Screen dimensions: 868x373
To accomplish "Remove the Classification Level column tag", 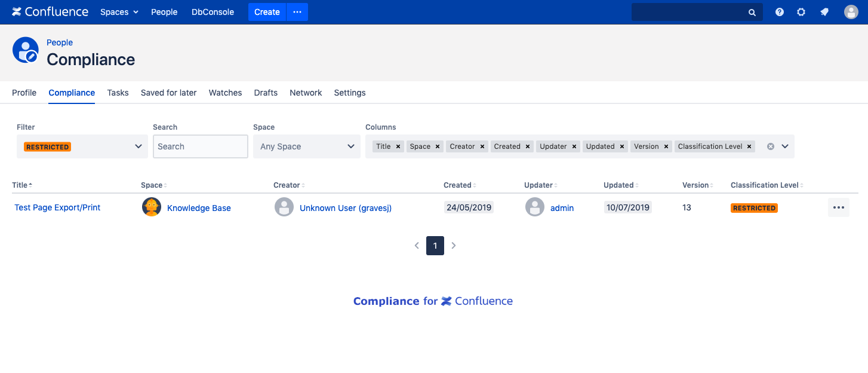I will point(749,146).
